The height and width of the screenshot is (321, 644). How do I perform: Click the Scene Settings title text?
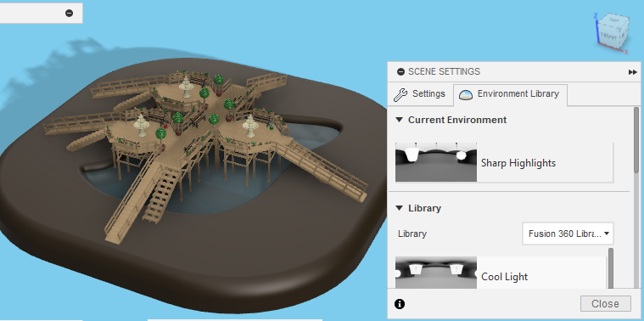444,71
